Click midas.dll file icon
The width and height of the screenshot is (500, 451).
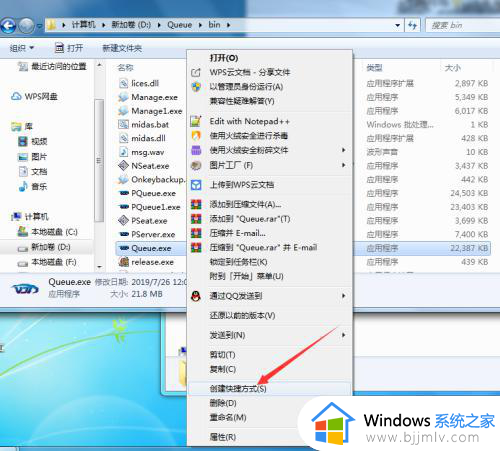click(124, 138)
